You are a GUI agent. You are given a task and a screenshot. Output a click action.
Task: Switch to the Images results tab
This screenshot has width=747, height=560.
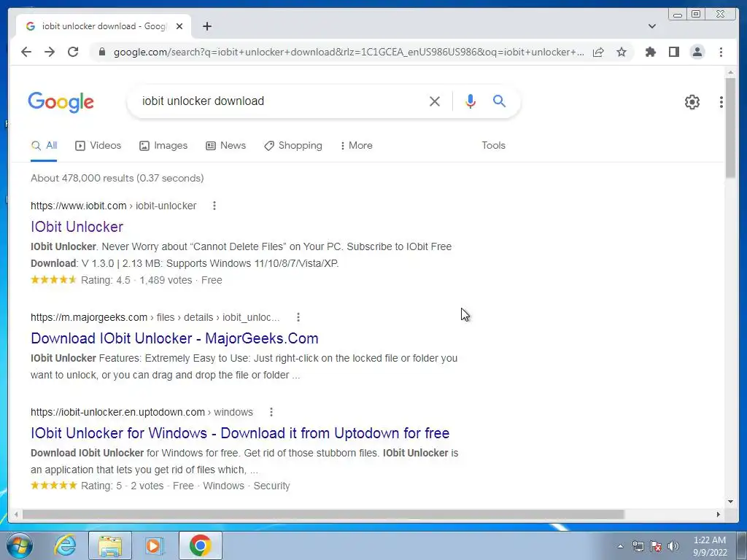[x=163, y=146]
